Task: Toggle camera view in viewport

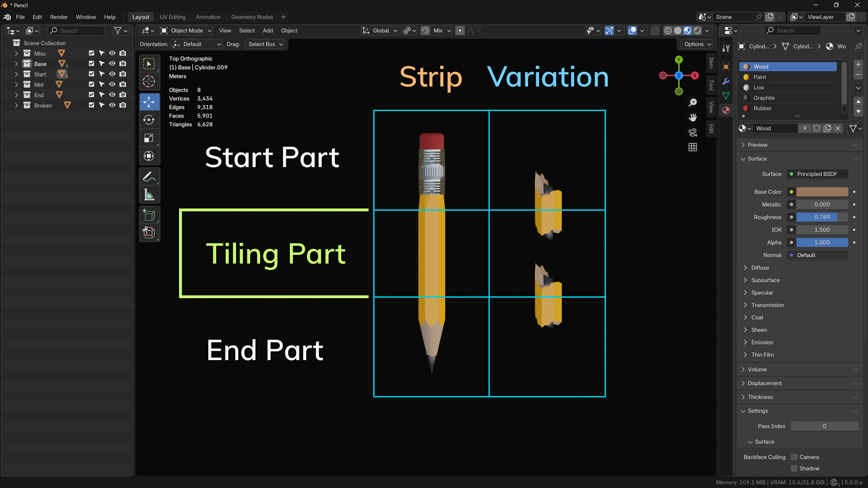Action: [693, 132]
